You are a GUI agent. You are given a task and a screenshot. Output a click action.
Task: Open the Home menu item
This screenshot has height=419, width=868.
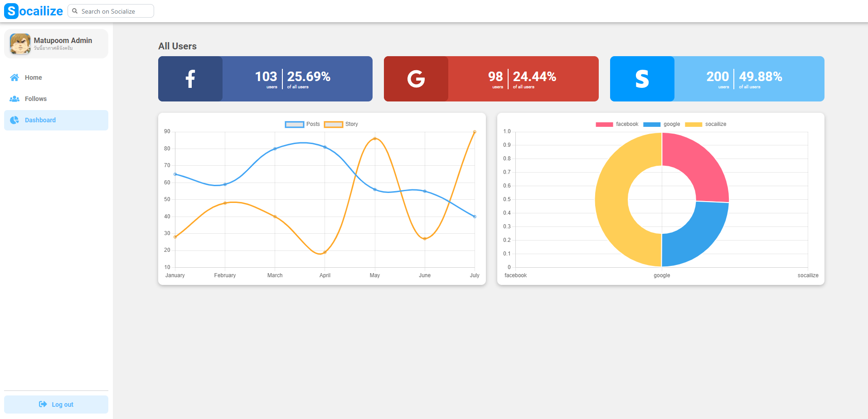pos(56,77)
